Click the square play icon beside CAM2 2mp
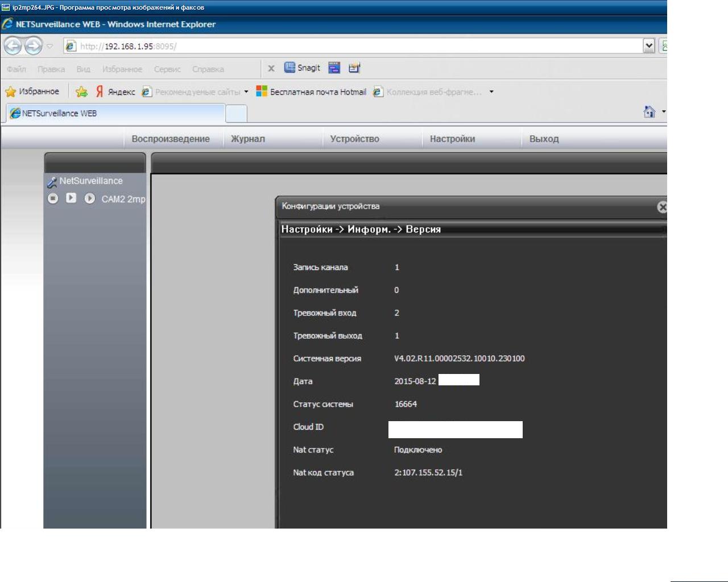Viewport: 728px width, 582px height. tap(71, 198)
